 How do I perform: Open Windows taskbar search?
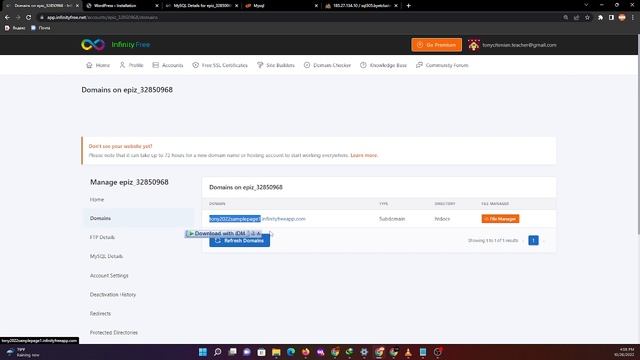coord(218,352)
